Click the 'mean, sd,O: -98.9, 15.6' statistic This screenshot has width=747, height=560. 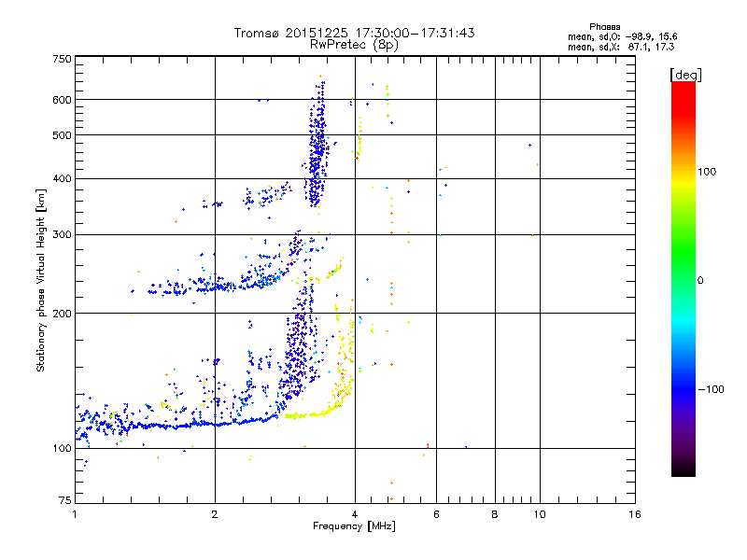coord(622,36)
